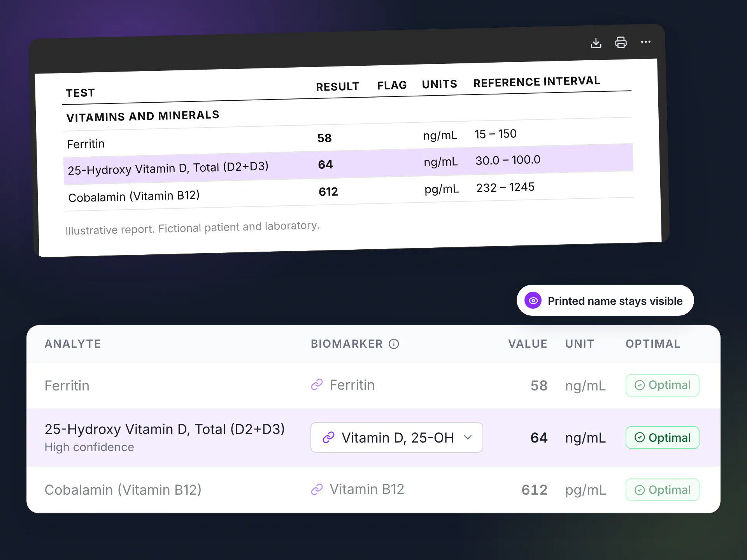Click reference interval 232 – 1245 in report
The image size is (747, 560).
tap(505, 187)
